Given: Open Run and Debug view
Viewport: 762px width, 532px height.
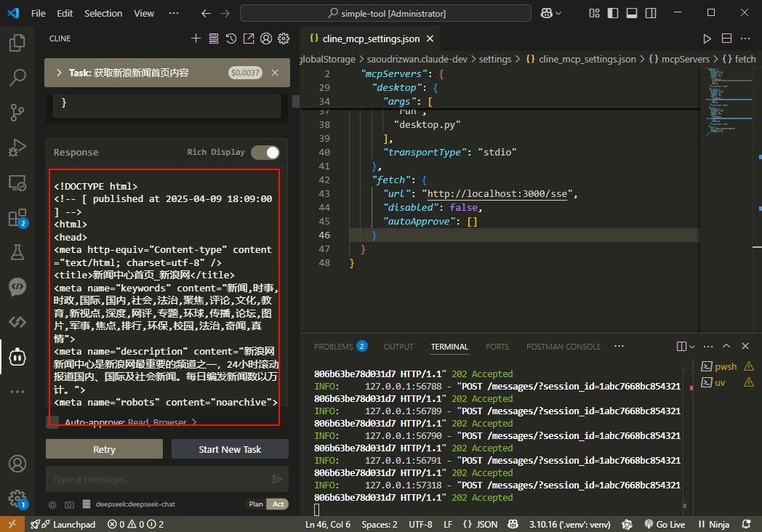Looking at the screenshot, I should [x=17, y=148].
